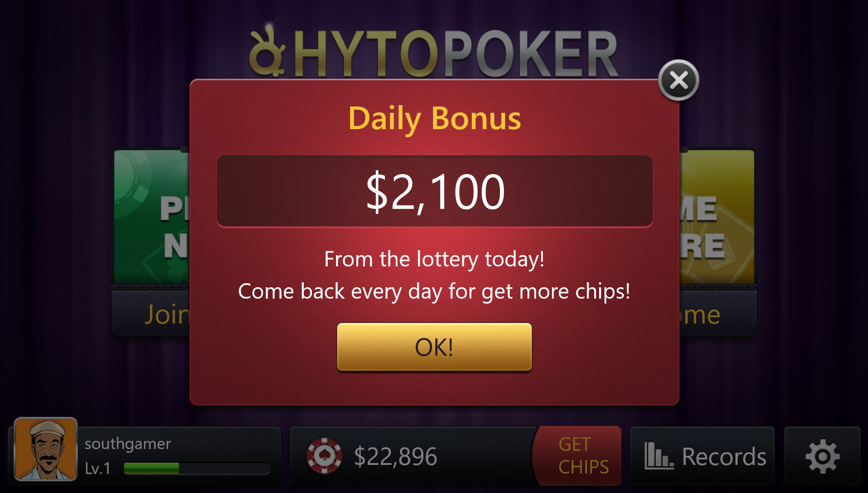Open the settings gear icon
The image size is (868, 493).
click(822, 456)
